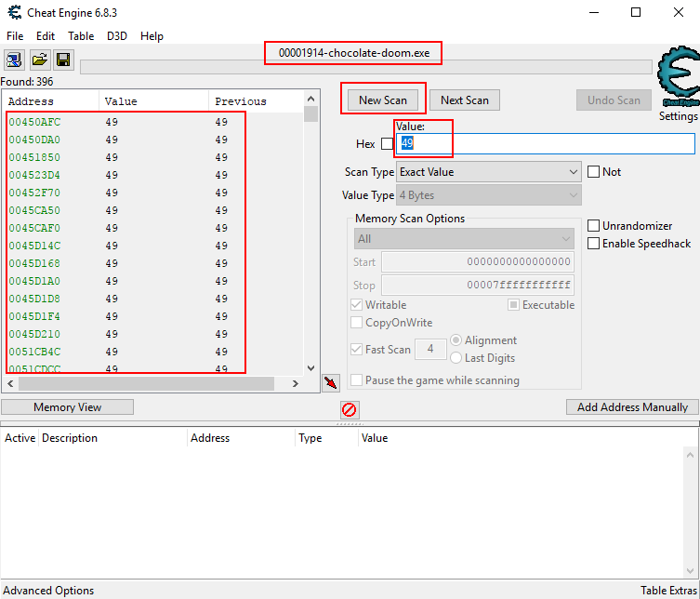Viewport: 700px width, 599px height.
Task: Click the red no-entry clear list icon
Action: [350, 409]
